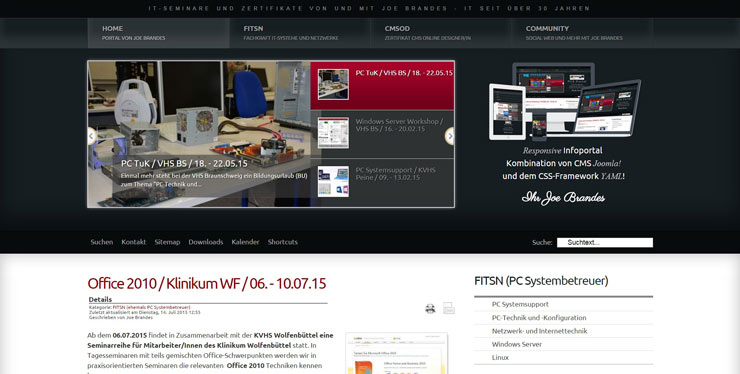Click the Ihr Joe Brandes signature
740x374 pixels.
click(x=563, y=198)
